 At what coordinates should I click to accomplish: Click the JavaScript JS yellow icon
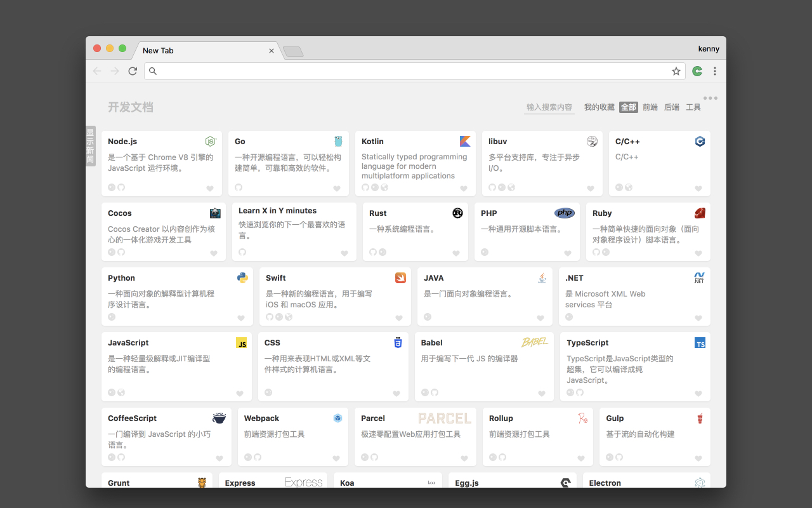click(x=241, y=343)
